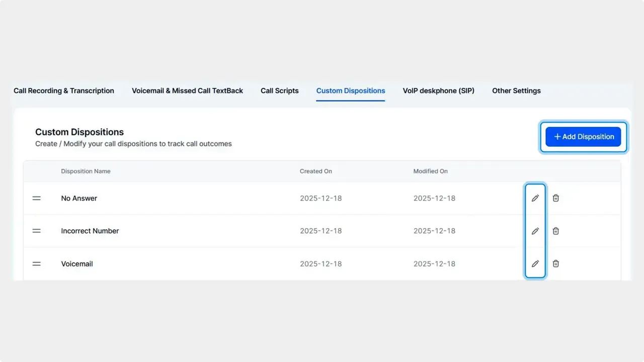The height and width of the screenshot is (362, 644).
Task: Click the Disposition Name column header
Action: pos(86,171)
